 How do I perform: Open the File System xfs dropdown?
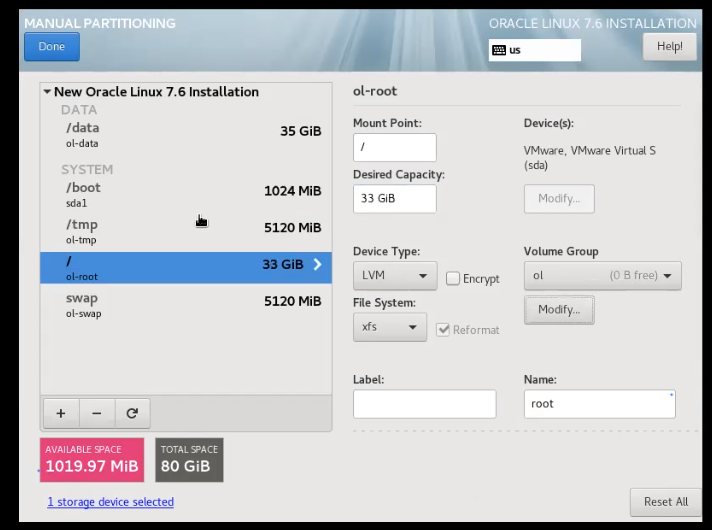click(x=390, y=327)
